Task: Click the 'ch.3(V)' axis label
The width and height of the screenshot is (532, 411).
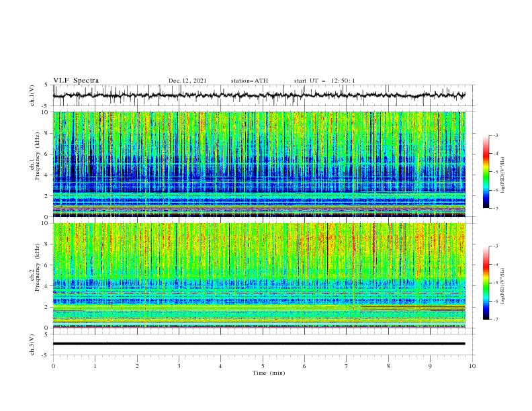Action: point(32,345)
